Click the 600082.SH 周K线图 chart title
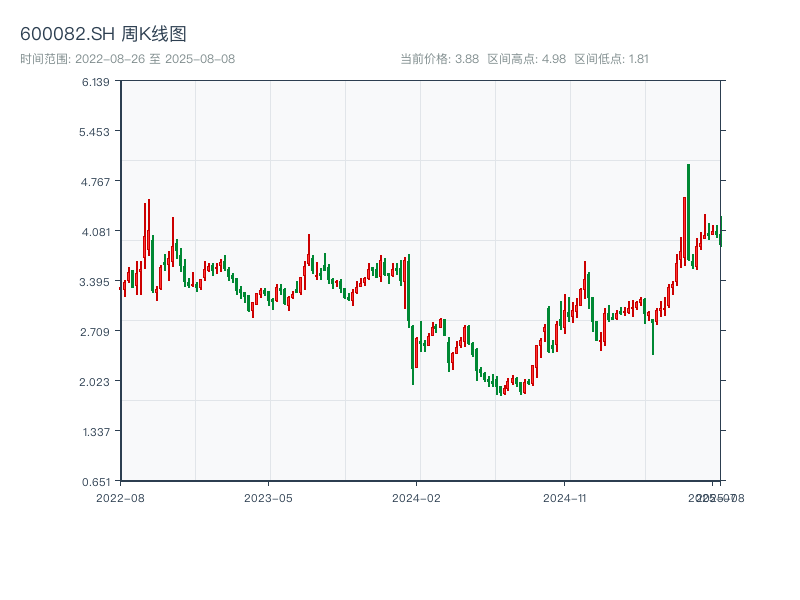Image resolution: width=800 pixels, height=600 pixels. point(103,34)
